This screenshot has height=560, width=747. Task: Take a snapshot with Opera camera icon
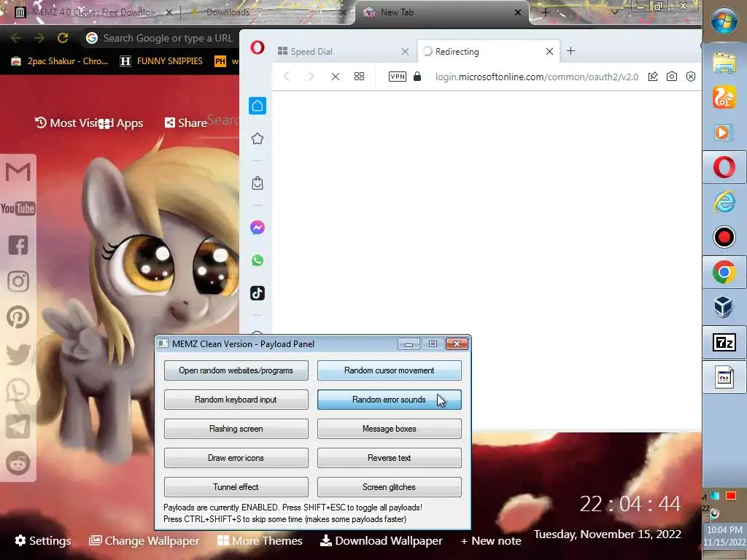pos(672,77)
